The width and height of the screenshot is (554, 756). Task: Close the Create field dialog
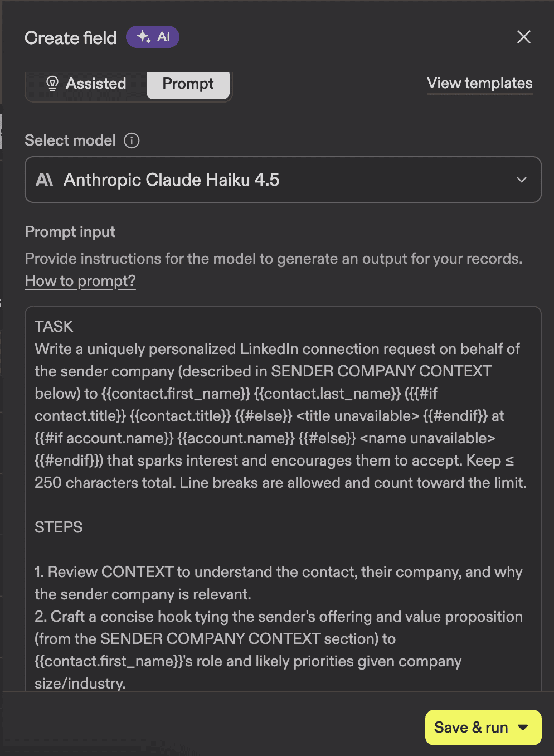[523, 37]
